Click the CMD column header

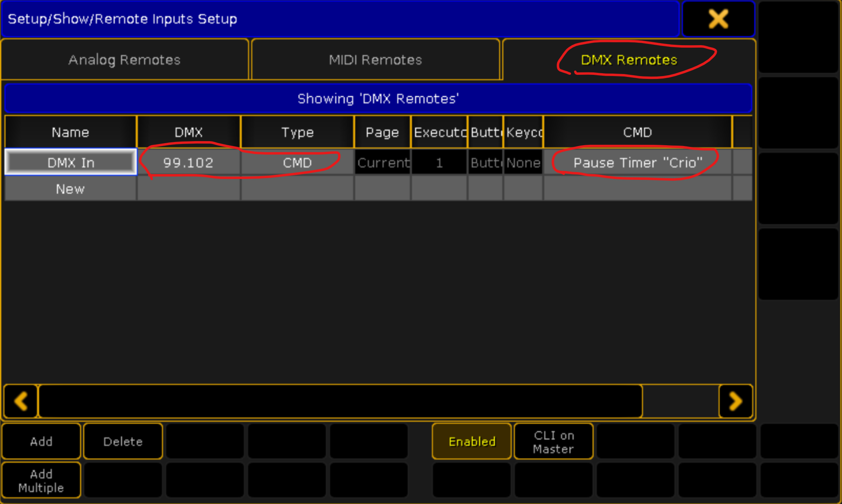click(638, 132)
